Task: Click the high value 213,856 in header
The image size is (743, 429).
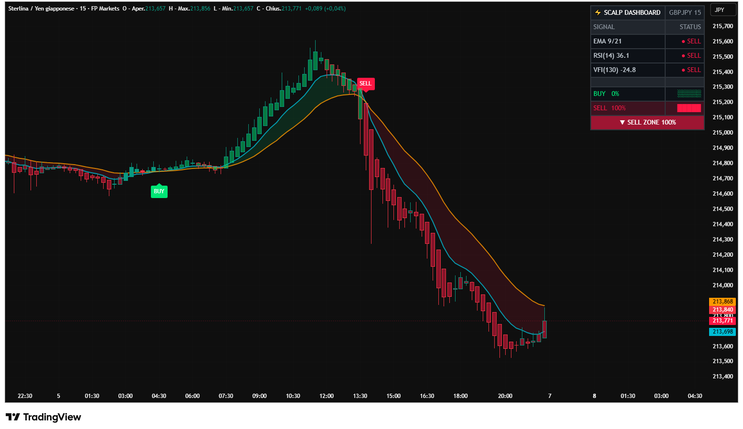Action: click(200, 9)
